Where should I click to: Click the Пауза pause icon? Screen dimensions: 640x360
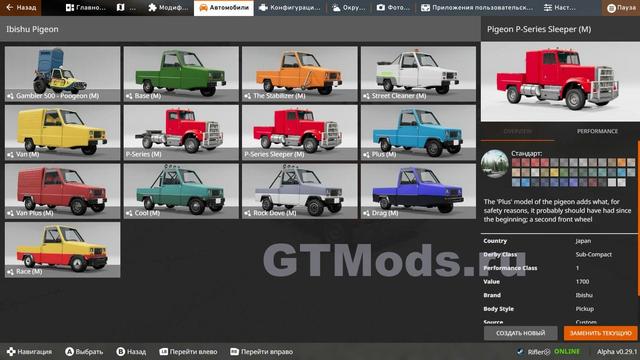coord(611,8)
